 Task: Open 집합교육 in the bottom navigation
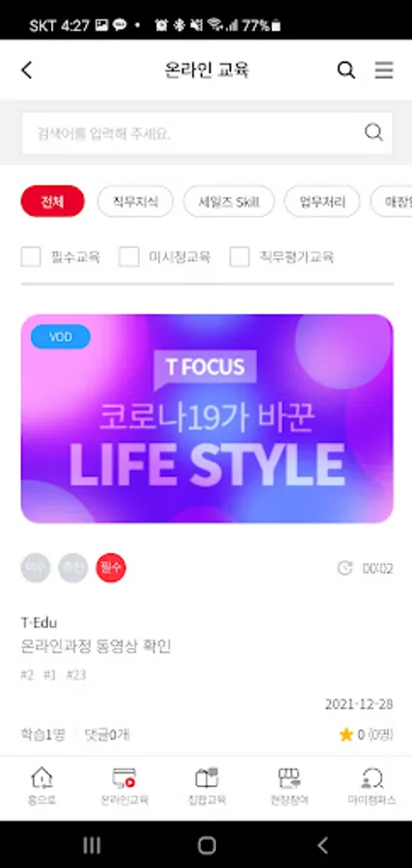206,786
